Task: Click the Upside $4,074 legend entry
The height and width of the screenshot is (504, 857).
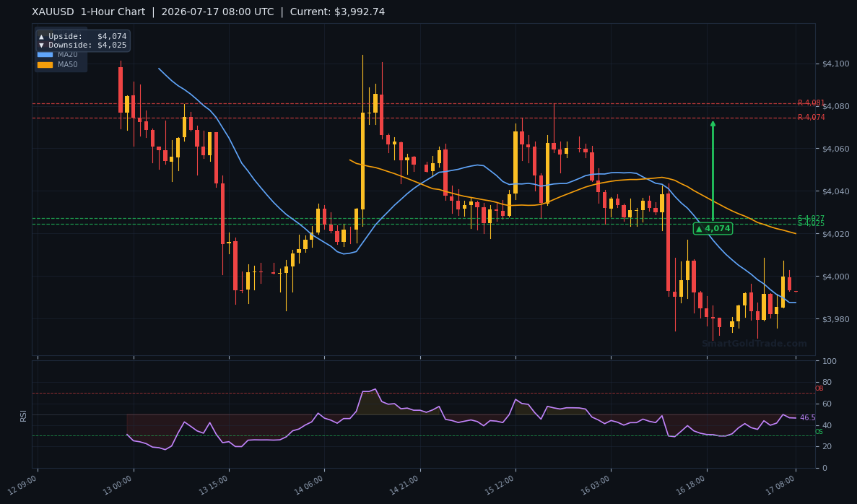Action: [x=82, y=37]
